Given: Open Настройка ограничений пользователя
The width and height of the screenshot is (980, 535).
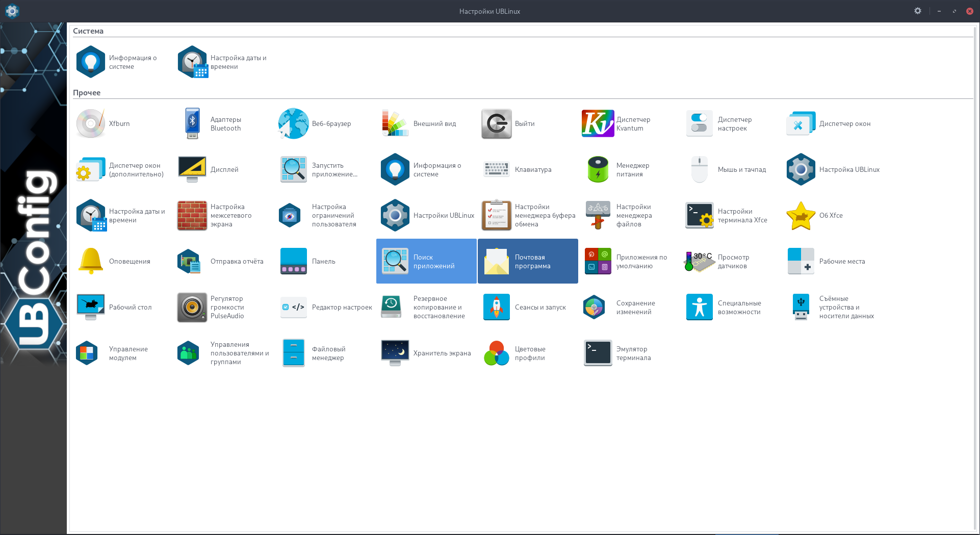Looking at the screenshot, I should coord(324,215).
